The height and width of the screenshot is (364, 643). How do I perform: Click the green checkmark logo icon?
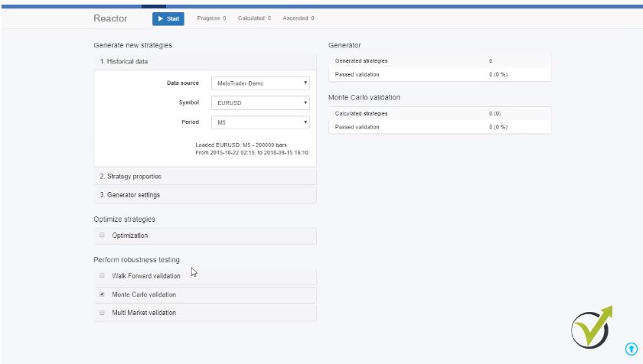click(x=591, y=328)
